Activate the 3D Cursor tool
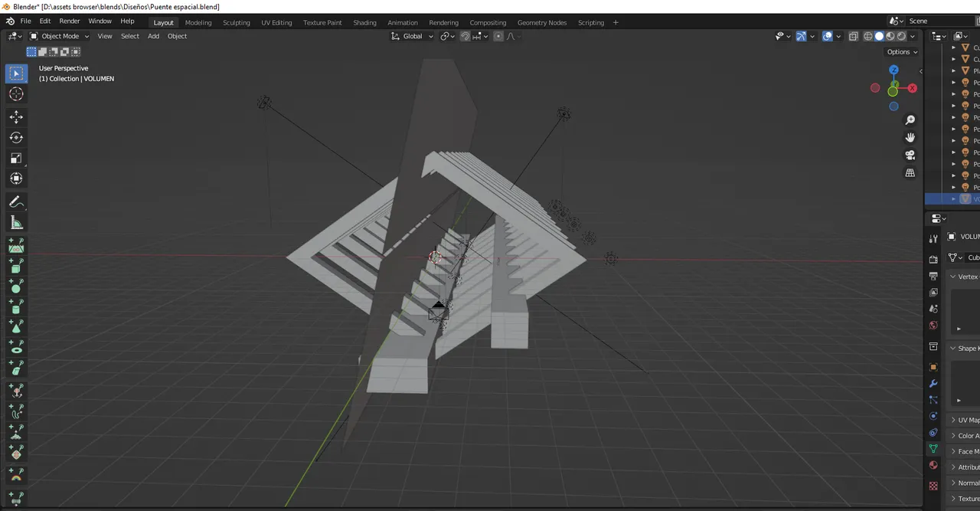Image resolution: width=980 pixels, height=511 pixels. tap(16, 94)
